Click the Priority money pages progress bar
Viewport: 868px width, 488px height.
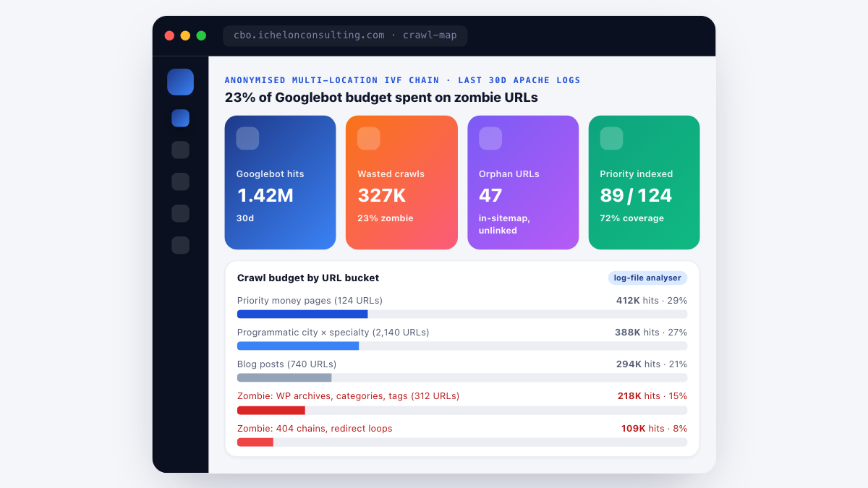click(x=462, y=314)
